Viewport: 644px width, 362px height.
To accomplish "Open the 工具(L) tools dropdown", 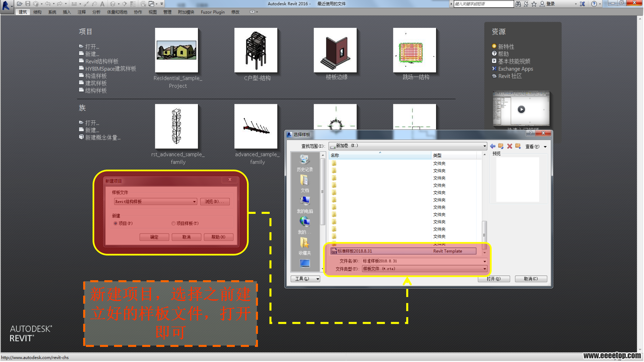I will [306, 279].
